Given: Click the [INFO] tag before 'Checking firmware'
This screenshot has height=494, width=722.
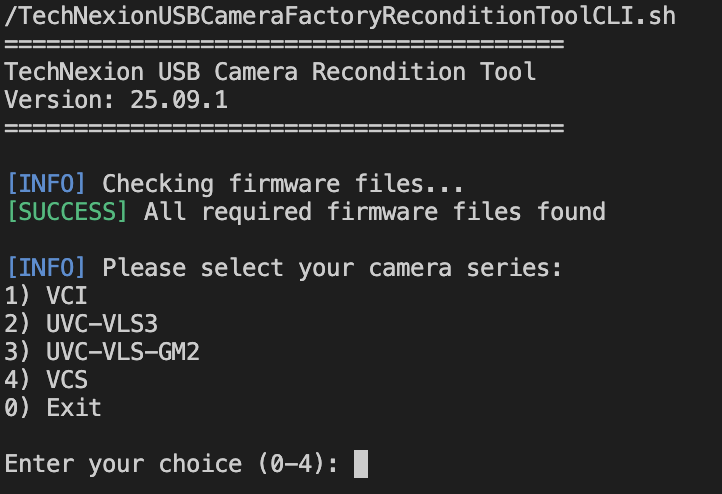Looking at the screenshot, I should [46, 184].
